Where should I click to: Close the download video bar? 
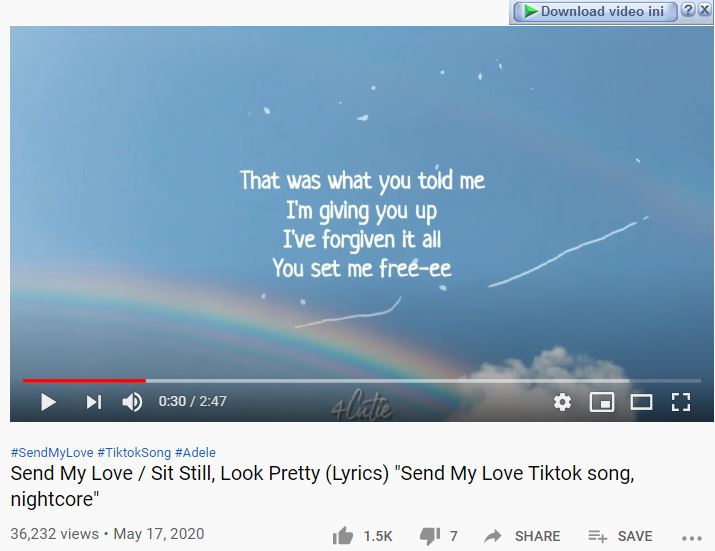pos(704,10)
